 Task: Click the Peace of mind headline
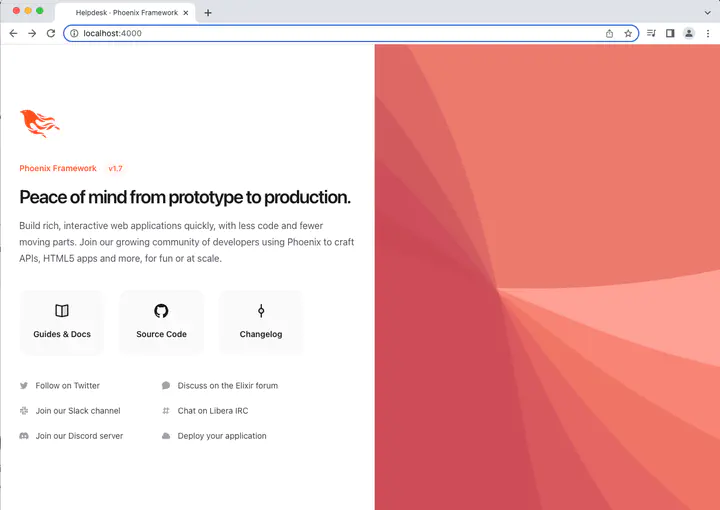185,197
